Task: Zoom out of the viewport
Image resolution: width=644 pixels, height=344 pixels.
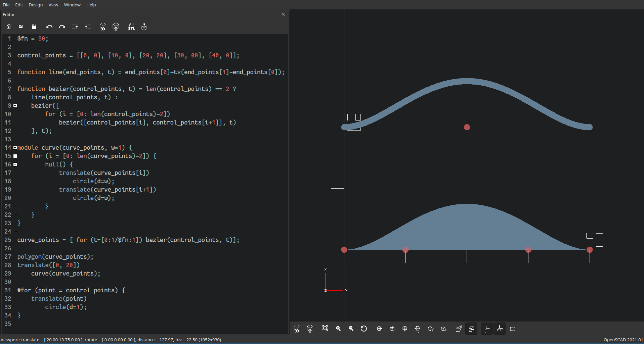Action: point(351,329)
